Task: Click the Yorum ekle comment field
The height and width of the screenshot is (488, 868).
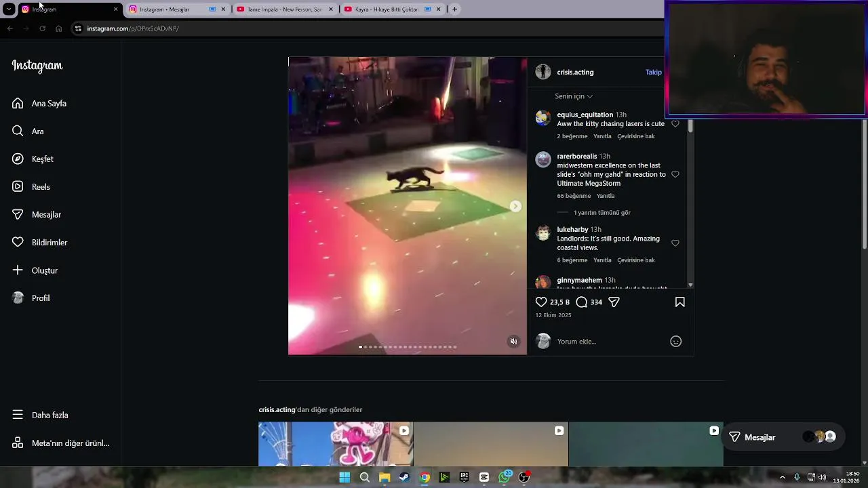Action: click(610, 341)
